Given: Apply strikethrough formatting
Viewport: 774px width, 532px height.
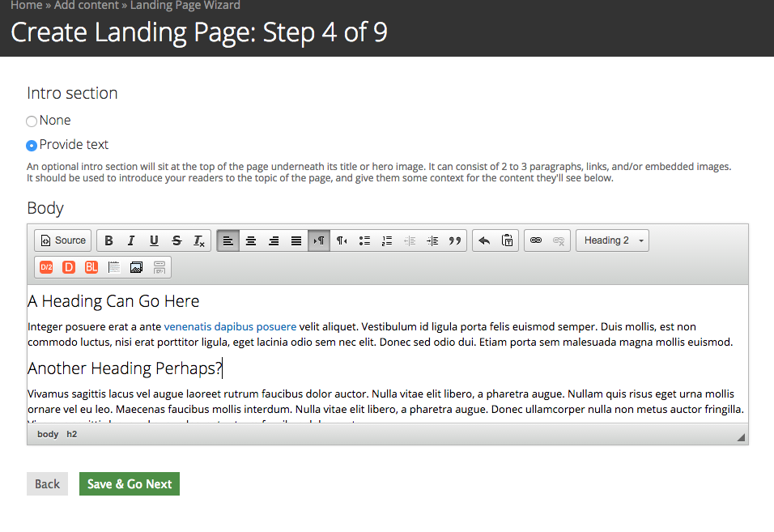Looking at the screenshot, I should [176, 240].
